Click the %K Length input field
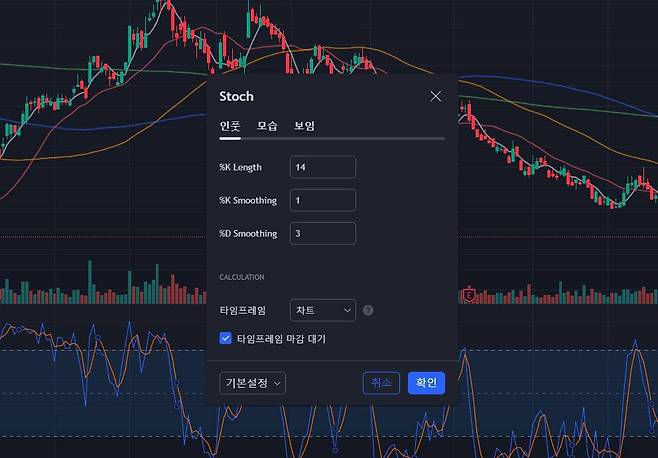The height and width of the screenshot is (458, 658). [x=322, y=167]
